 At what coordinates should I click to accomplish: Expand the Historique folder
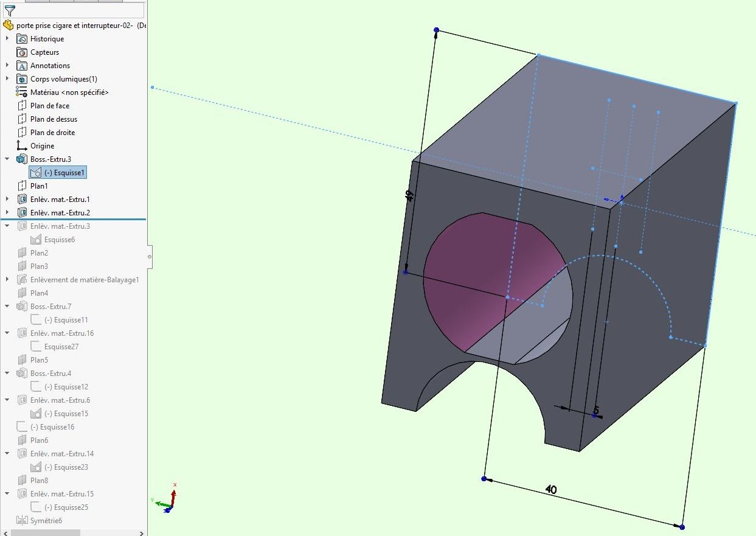tap(7, 39)
